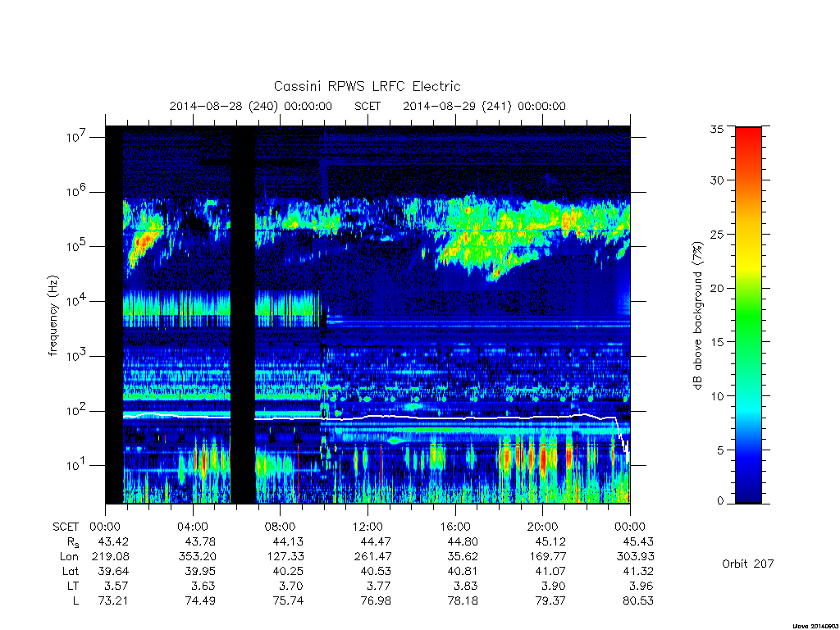
Task: Click the Rs value '43.42'
Action: coord(113,541)
